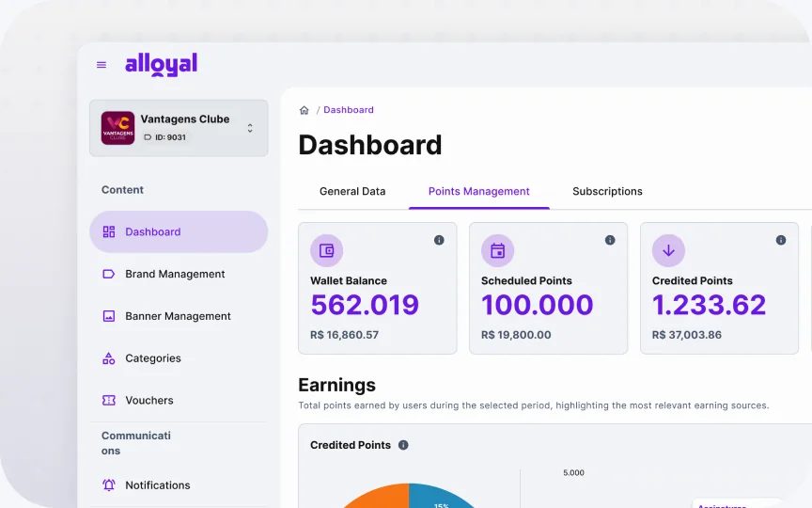Screen dimensions: 812x508
Task: Click the 5.000 chart axis label
Action: (x=574, y=473)
